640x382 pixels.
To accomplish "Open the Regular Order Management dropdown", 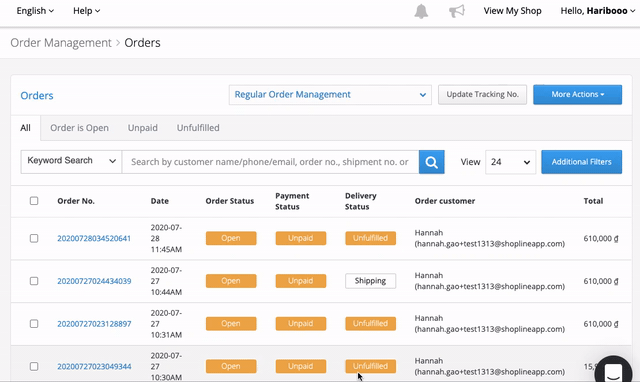I will tap(330, 95).
